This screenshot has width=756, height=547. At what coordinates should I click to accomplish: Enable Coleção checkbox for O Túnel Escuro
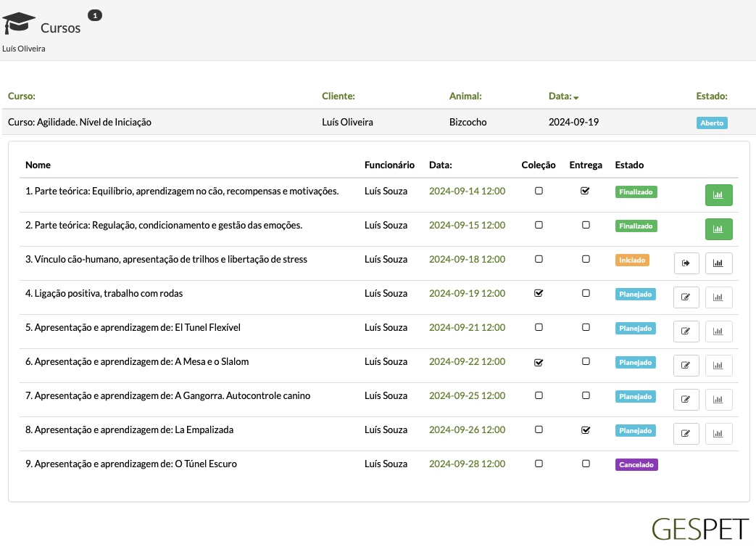pyautogui.click(x=539, y=464)
